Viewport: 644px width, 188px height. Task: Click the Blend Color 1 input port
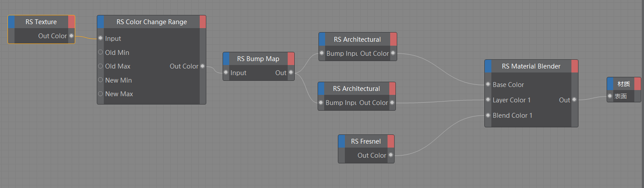click(x=488, y=116)
